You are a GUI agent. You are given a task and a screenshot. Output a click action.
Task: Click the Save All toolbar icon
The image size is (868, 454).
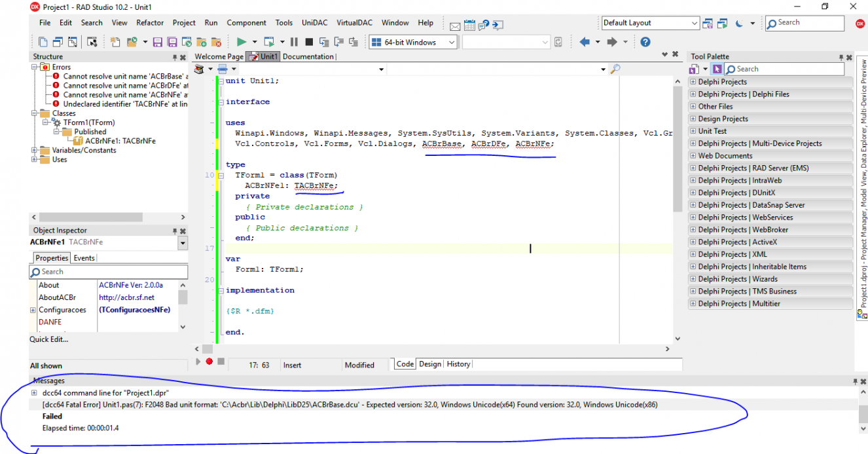point(172,42)
